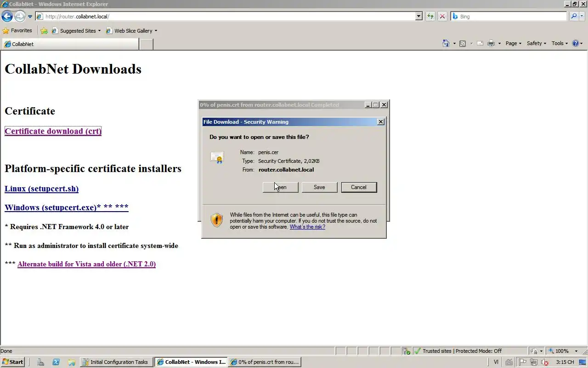Image resolution: width=588 pixels, height=368 pixels.
Task: Open the Tools menu
Action: click(560, 43)
